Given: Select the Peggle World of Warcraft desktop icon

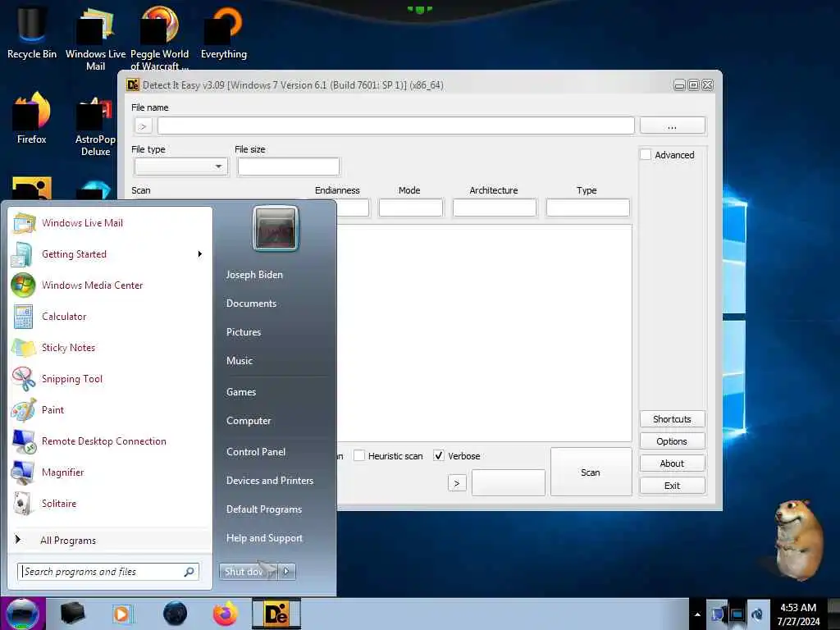Looking at the screenshot, I should [160, 38].
